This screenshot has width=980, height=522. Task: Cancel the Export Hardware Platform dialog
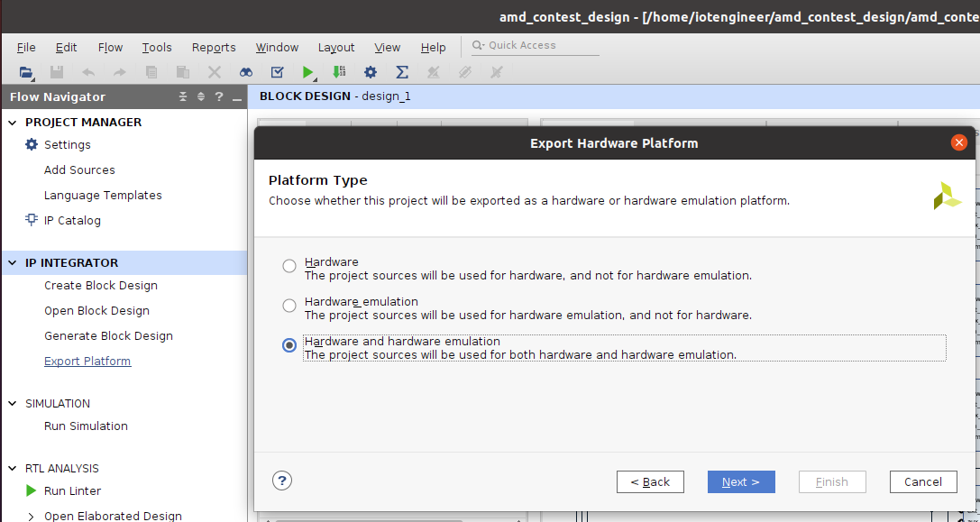[922, 481]
